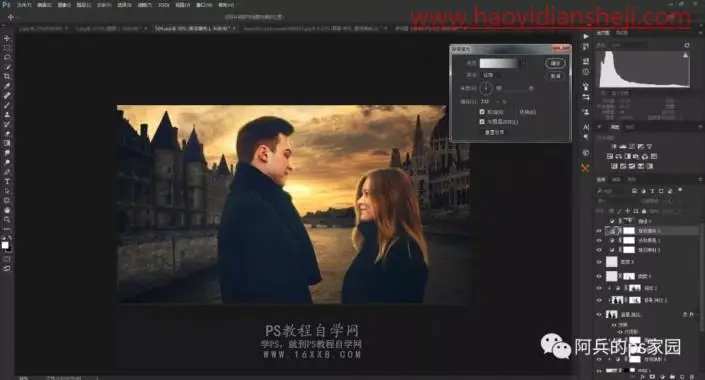Select the Lasso tool
The height and width of the screenshot is (380, 705).
(7, 58)
